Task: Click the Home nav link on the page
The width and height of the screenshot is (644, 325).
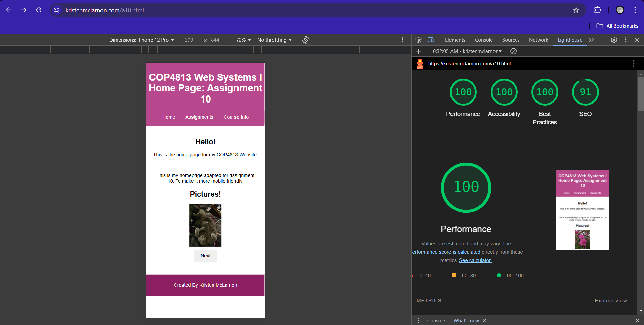Action: [169, 117]
